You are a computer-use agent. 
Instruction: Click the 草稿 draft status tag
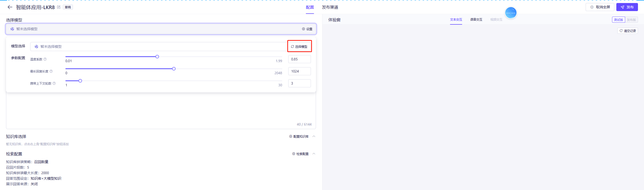[68, 7]
